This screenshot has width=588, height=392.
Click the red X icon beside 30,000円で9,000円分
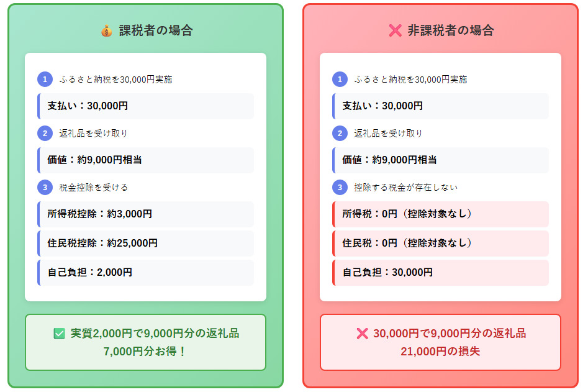[x=362, y=334]
